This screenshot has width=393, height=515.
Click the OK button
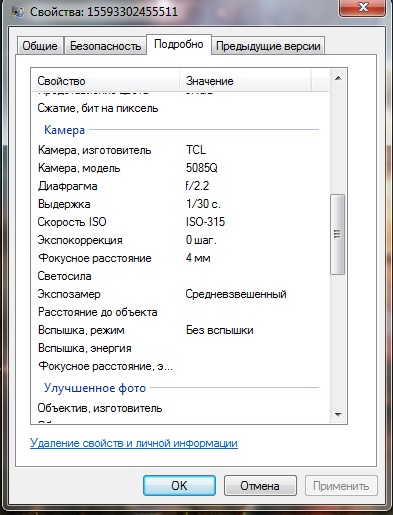point(179,485)
